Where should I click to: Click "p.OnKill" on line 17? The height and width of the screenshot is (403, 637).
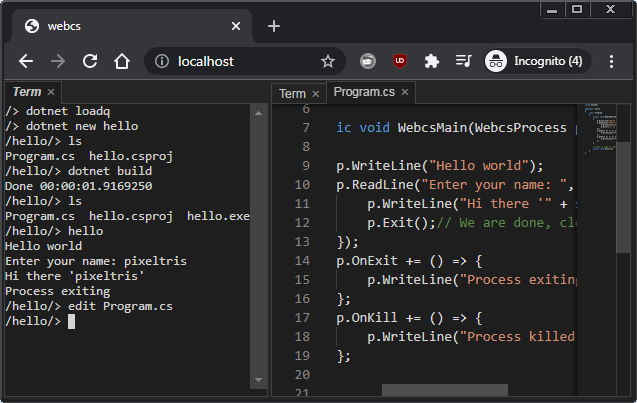[x=367, y=318]
